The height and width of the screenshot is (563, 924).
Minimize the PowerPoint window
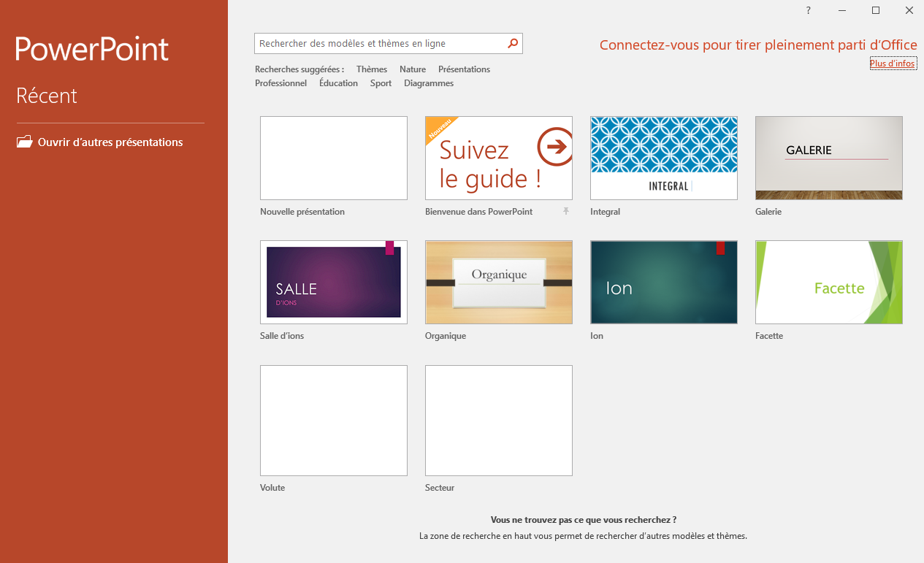click(842, 10)
